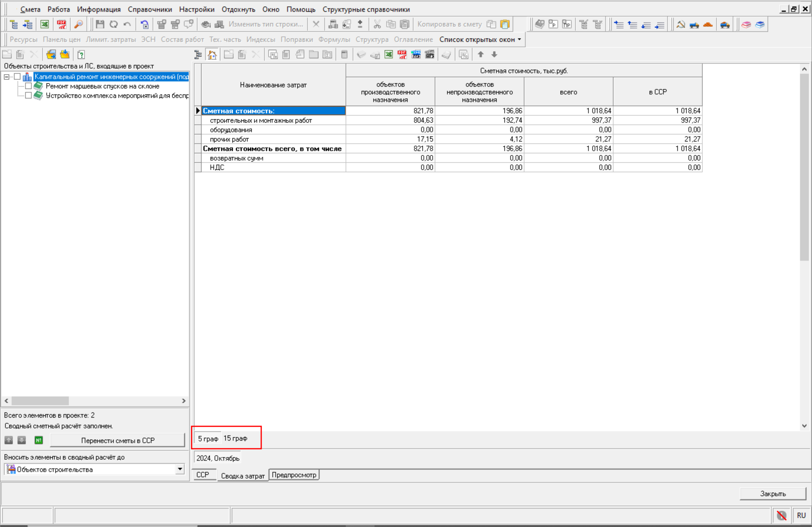Click the magnifying glass search icon
This screenshot has height=527, width=812.
[78, 24]
